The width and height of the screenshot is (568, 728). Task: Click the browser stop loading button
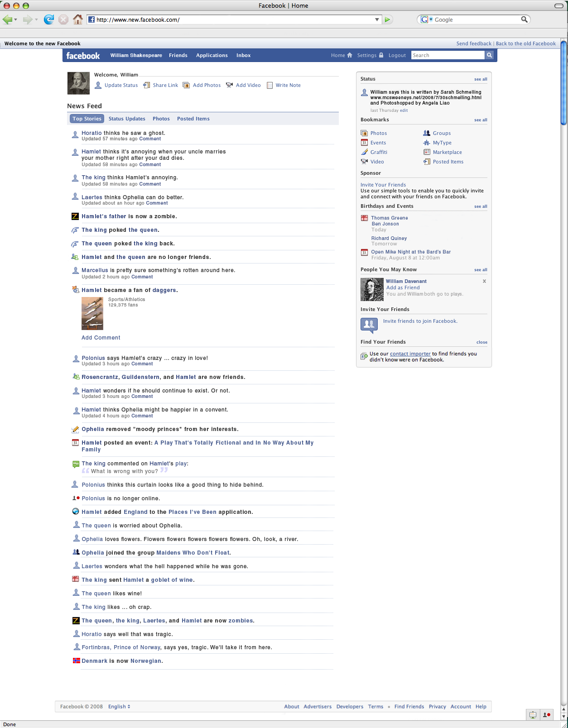click(x=64, y=19)
